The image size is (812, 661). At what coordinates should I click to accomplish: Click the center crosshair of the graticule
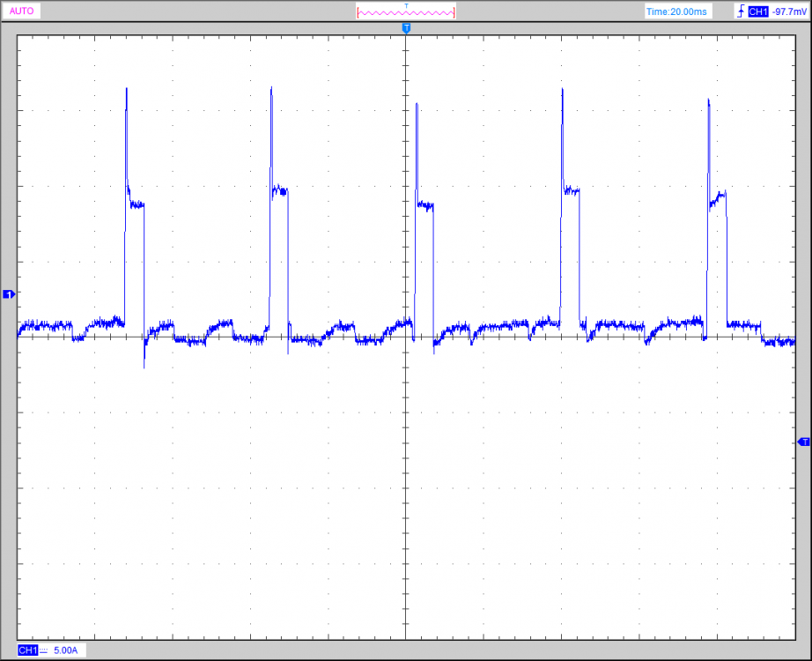406,337
